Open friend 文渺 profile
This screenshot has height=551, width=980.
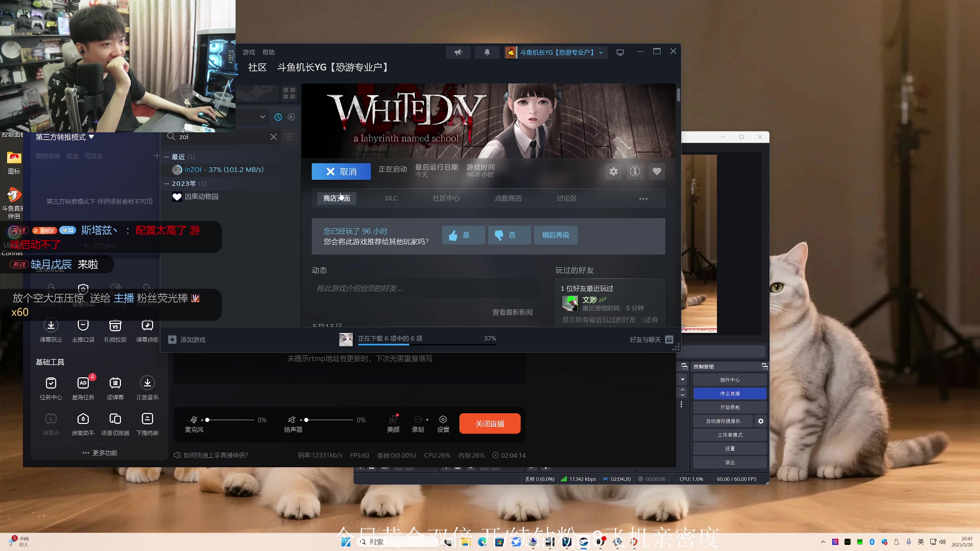tap(589, 300)
